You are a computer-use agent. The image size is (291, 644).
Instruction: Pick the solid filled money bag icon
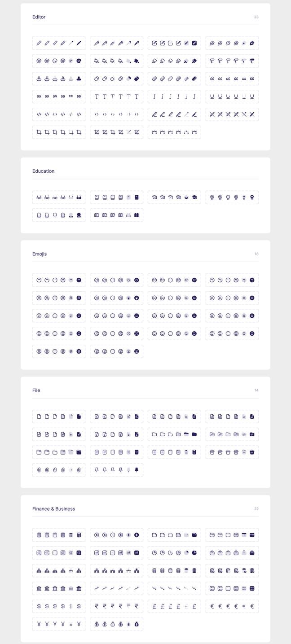pos(137,624)
